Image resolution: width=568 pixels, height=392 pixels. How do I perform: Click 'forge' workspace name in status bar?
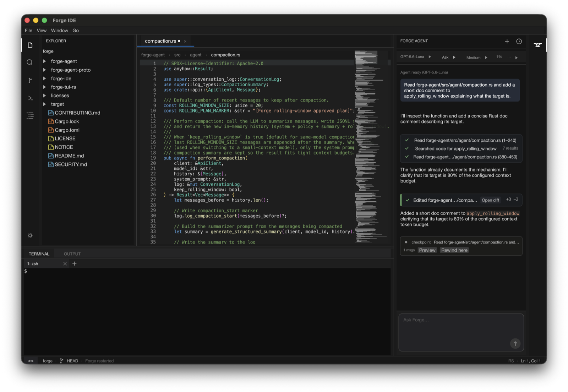[x=48, y=361]
